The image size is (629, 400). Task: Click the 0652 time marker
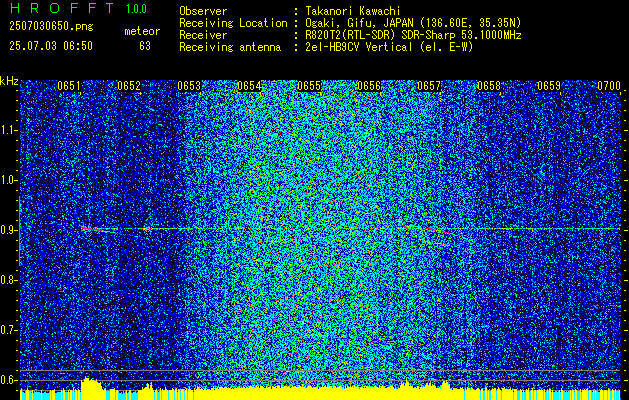point(129,86)
